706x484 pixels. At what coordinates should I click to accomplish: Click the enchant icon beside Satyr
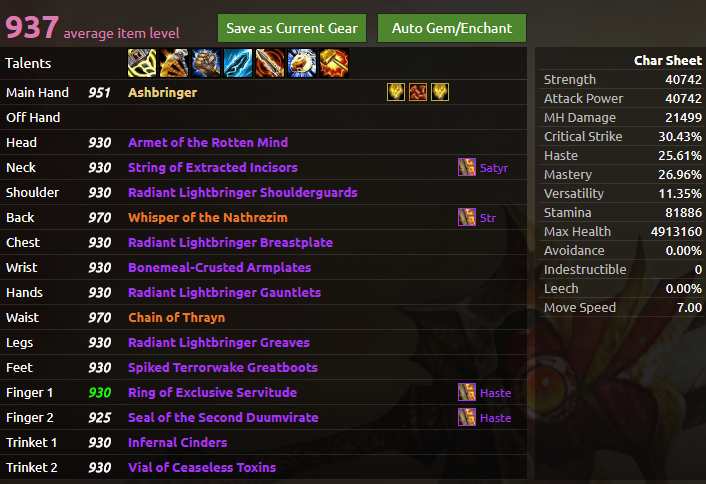pos(466,167)
